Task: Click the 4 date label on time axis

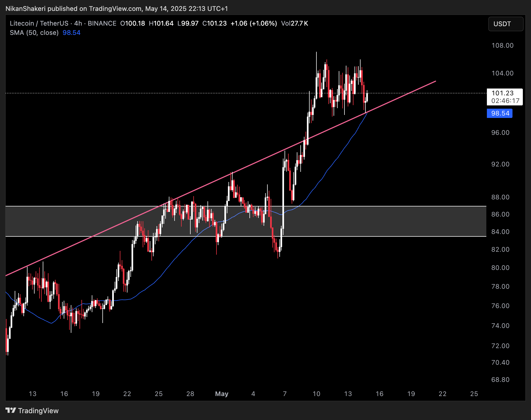Action: 253,394
